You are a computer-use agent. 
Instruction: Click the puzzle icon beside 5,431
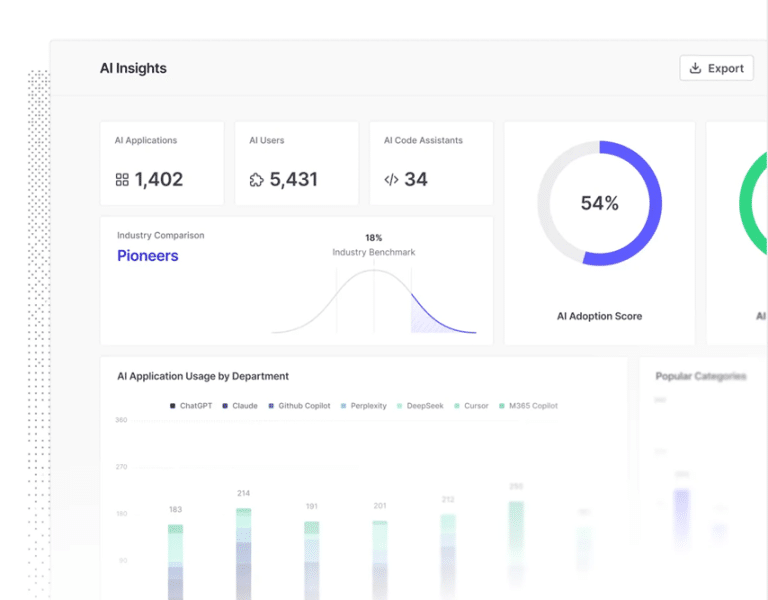pyautogui.click(x=256, y=180)
